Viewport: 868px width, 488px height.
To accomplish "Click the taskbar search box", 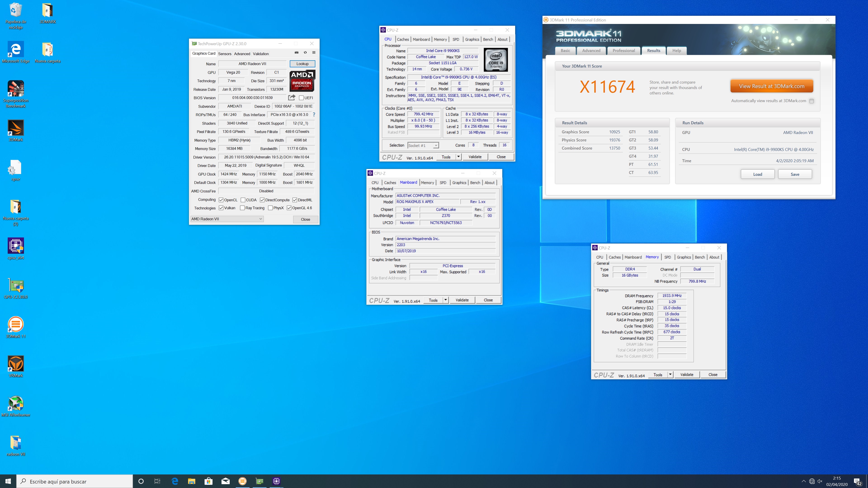I will click(75, 481).
